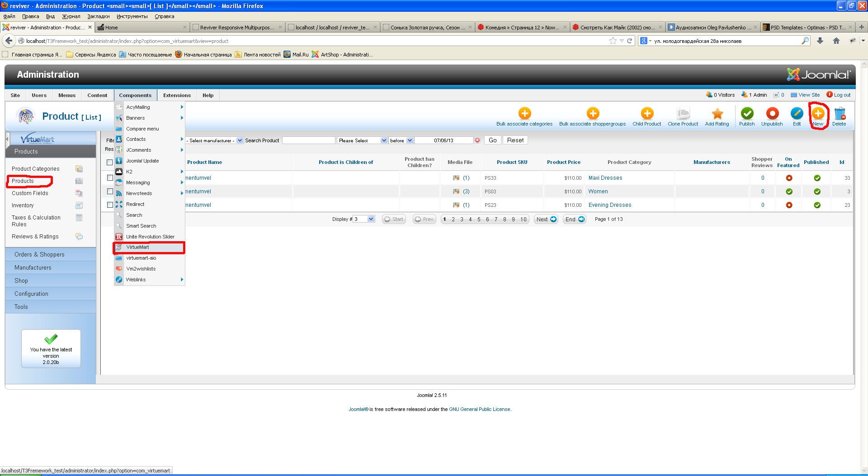Click Delete trash toolbar icon
Image resolution: width=868 pixels, height=476 pixels.
click(x=840, y=113)
